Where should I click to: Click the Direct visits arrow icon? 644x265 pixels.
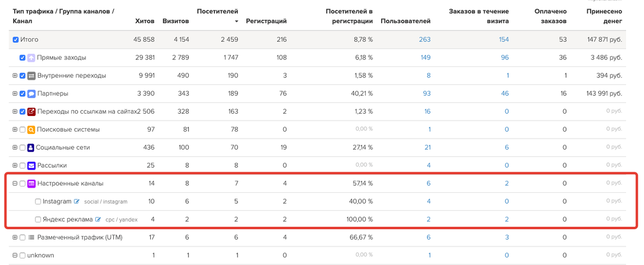tap(31, 58)
